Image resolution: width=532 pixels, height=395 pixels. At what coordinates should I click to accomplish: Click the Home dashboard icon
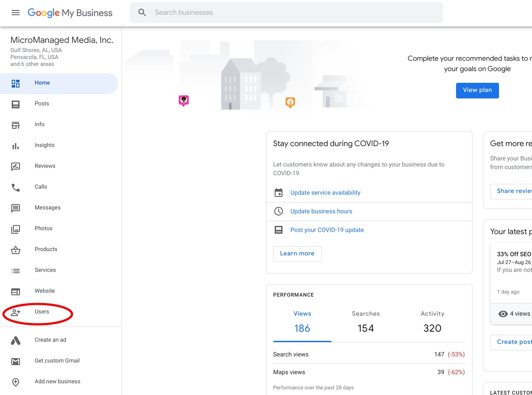coord(16,84)
